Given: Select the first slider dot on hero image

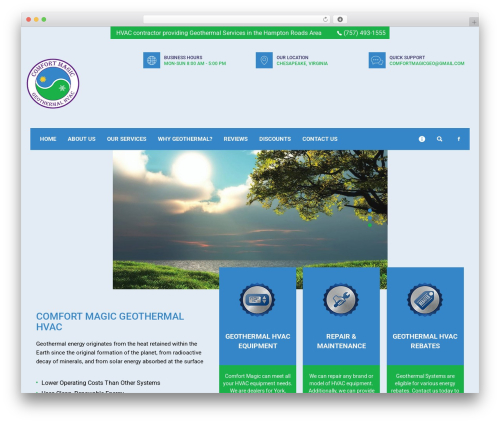Looking at the screenshot, I should tap(370, 210).
